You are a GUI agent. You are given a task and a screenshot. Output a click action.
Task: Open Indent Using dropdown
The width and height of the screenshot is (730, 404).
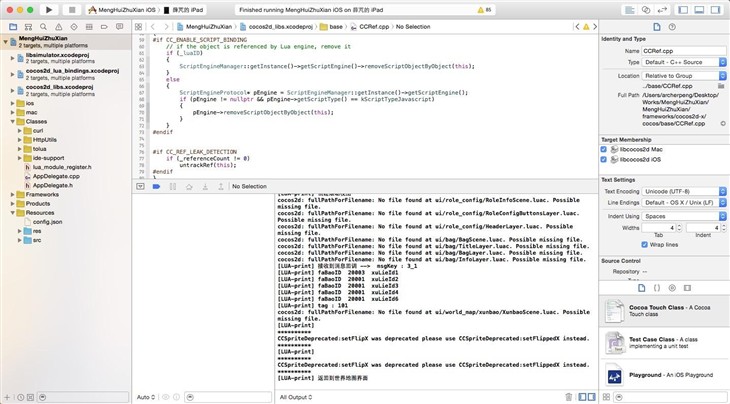click(684, 216)
